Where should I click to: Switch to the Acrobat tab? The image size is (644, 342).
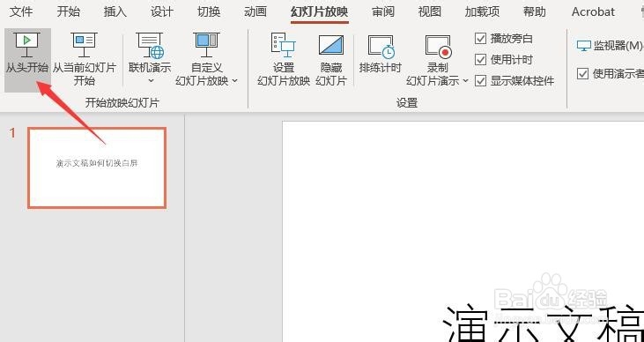pos(594,11)
